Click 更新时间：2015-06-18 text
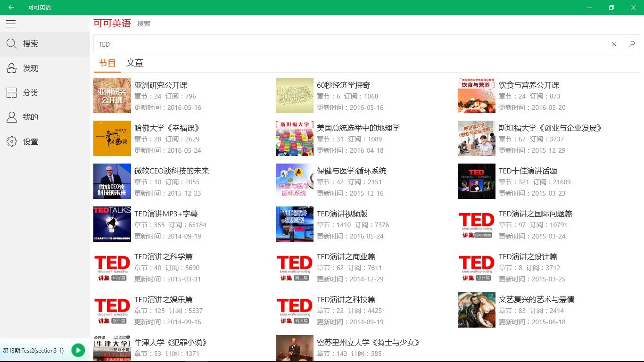This screenshot has height=362, width=644. pos(532,322)
